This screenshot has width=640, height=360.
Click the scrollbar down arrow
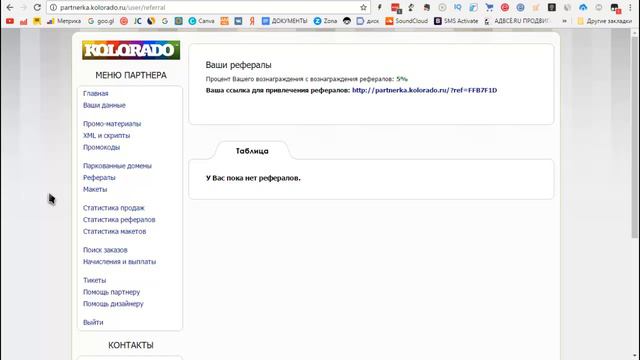tap(635, 356)
